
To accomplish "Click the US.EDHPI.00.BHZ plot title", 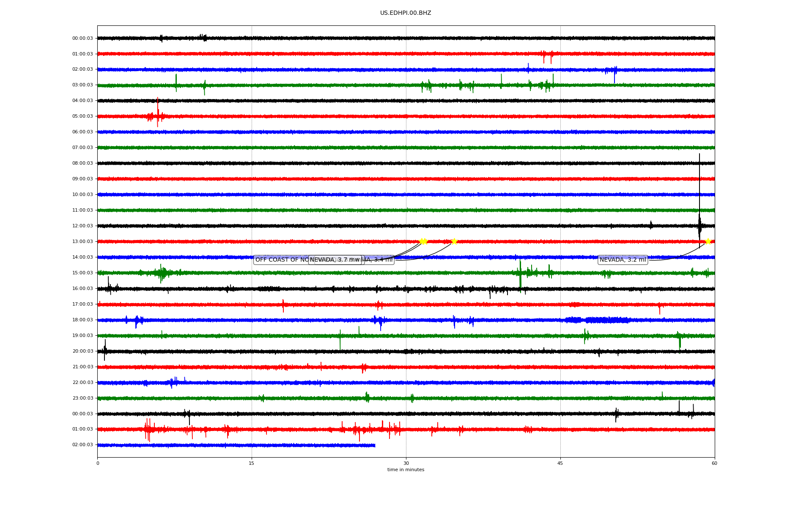I will click(x=406, y=13).
